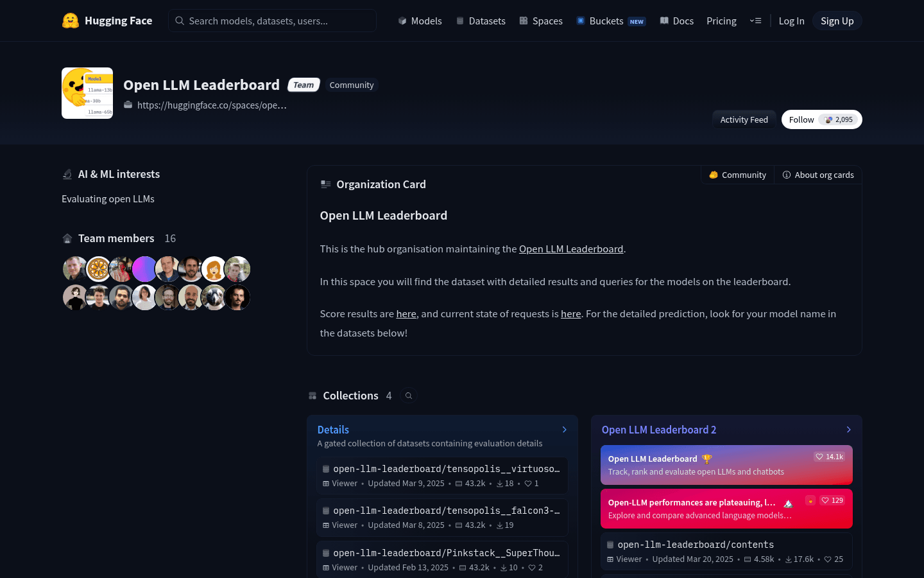Click "here" link after Score results are
Viewport: 924px width, 578px height.
click(406, 314)
